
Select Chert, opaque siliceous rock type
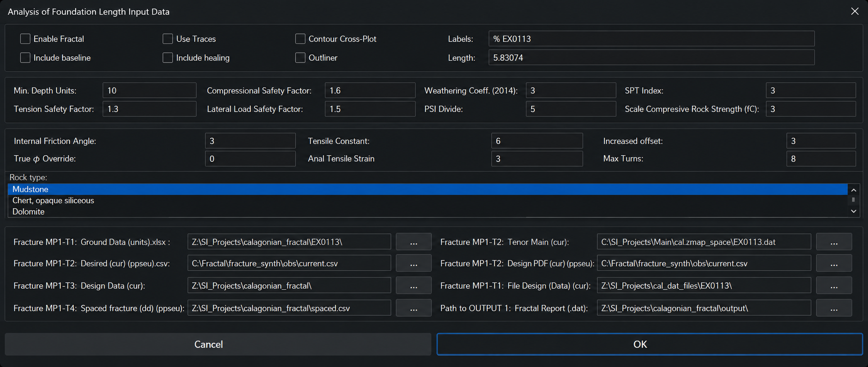pyautogui.click(x=428, y=201)
